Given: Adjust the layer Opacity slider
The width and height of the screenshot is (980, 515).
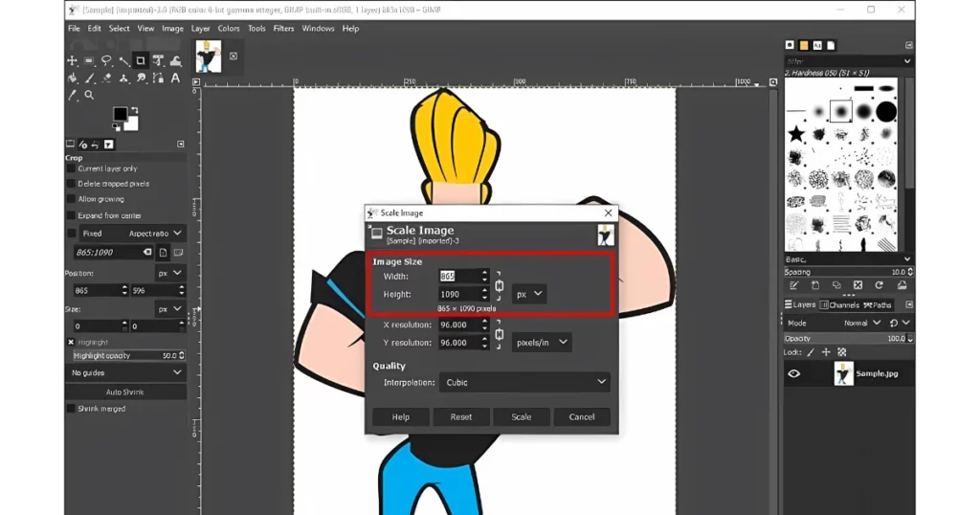Looking at the screenshot, I should (x=848, y=338).
